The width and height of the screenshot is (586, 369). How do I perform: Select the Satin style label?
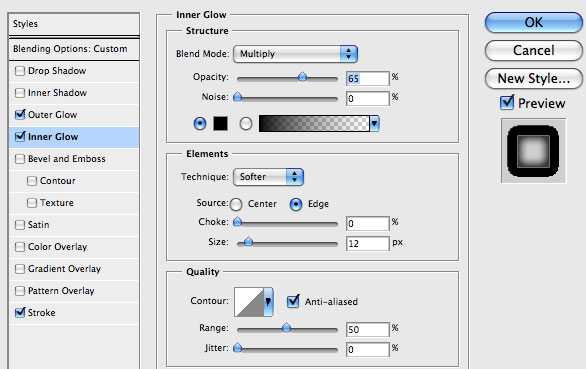coord(38,225)
